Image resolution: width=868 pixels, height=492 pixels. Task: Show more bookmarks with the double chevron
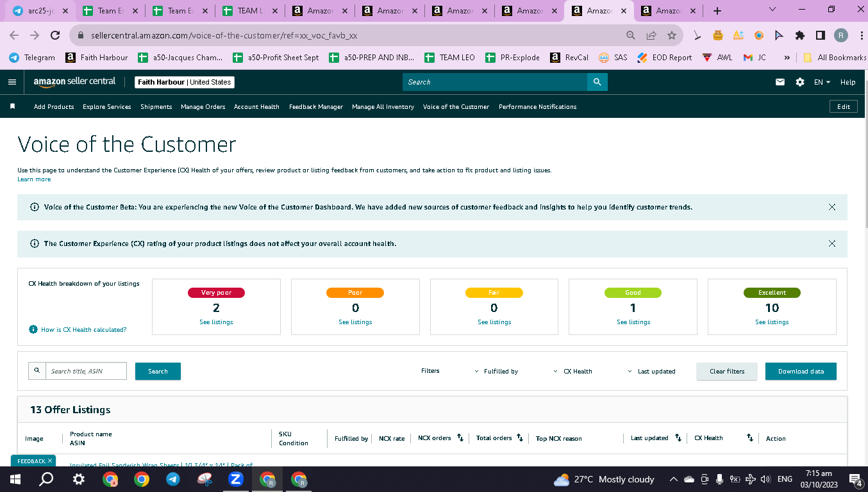pyautogui.click(x=787, y=58)
